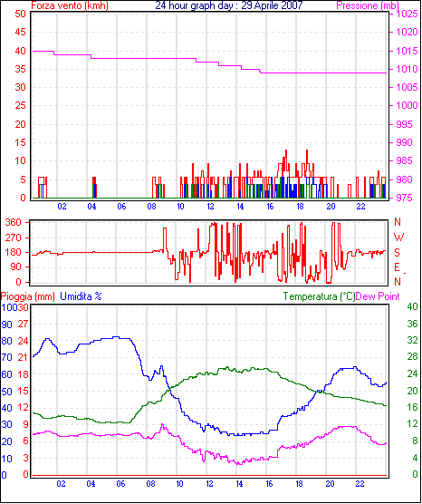The image size is (422, 504).
Task: Click hour 22 tick on wind chart
Action: 360,207
